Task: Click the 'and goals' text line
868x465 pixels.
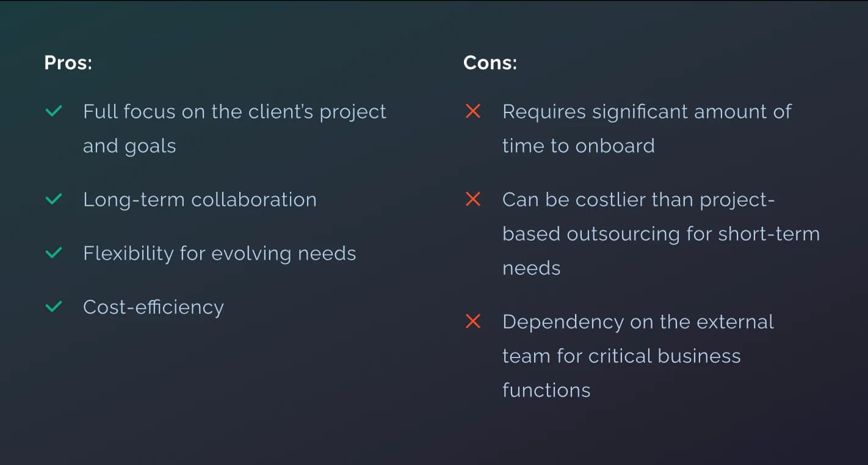Action: 129,146
